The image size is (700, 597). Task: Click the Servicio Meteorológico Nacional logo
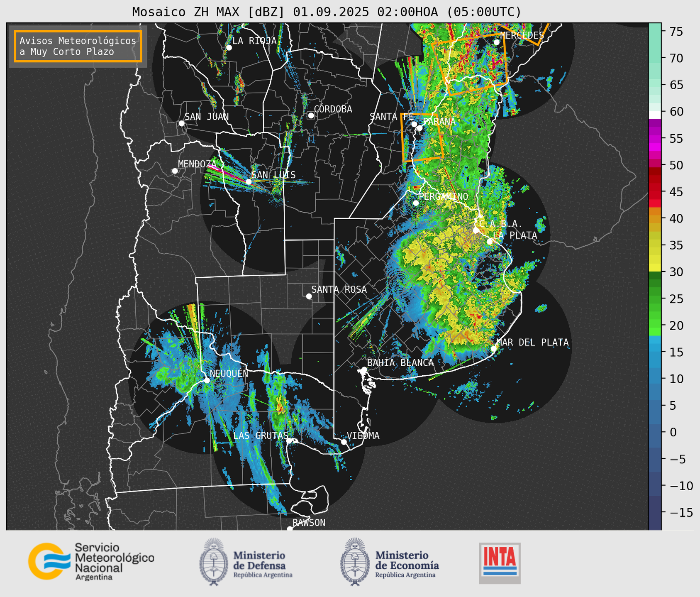point(91,561)
